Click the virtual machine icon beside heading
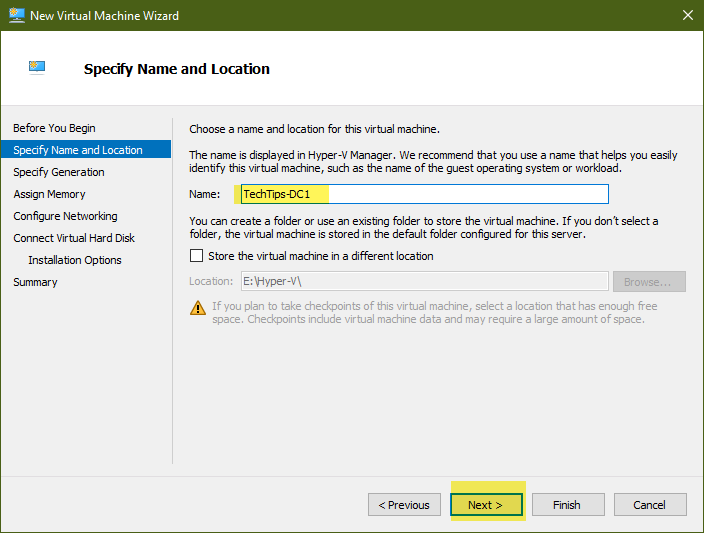 (x=37, y=67)
